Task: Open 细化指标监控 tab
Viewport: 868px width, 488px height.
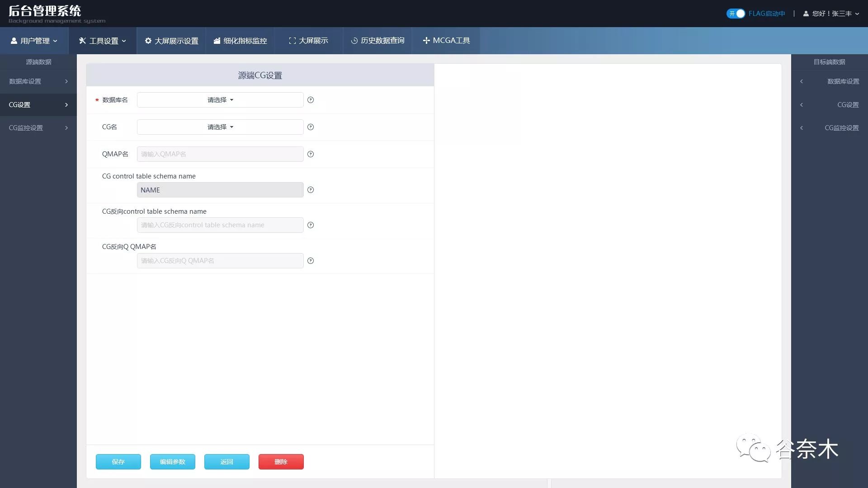Action: click(240, 41)
